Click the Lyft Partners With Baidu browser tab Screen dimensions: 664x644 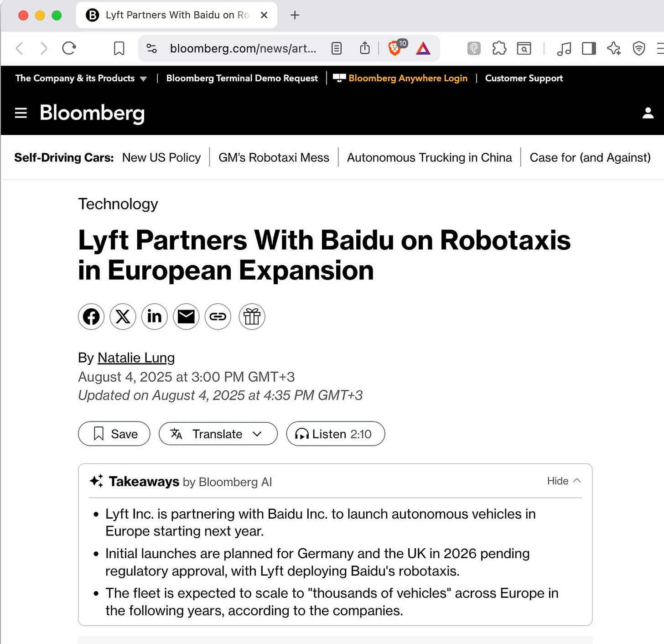coord(176,15)
